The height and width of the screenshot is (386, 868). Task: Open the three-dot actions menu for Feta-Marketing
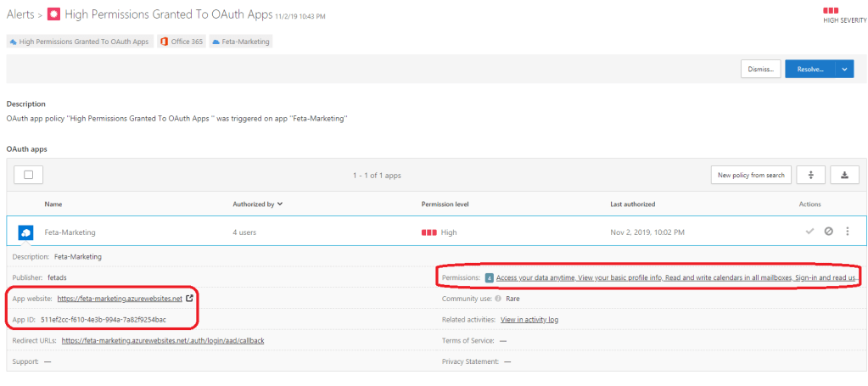pos(847,232)
